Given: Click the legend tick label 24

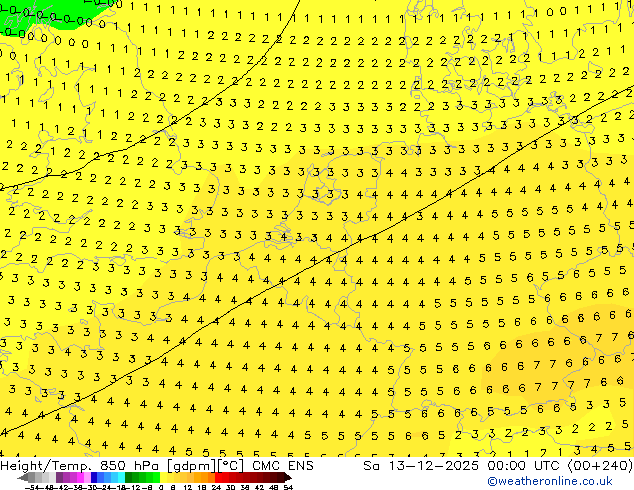Looking at the screenshot, I should point(216,488).
